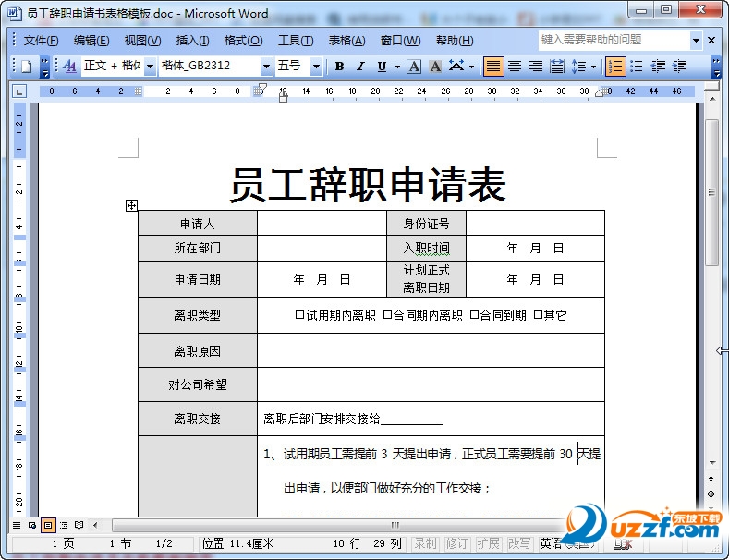This screenshot has height=560, width=729.
Task: Open the Line Spacing dropdown arrow
Action: (594, 67)
